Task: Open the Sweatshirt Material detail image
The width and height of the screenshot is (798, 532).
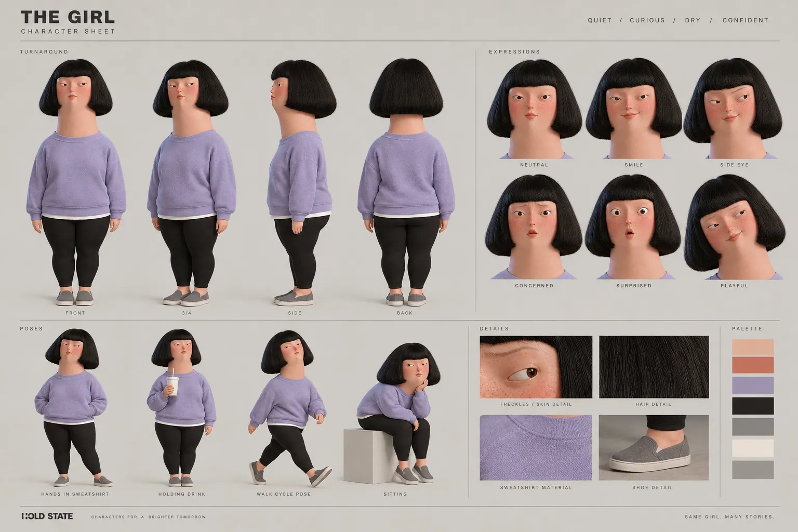Action: (536, 447)
